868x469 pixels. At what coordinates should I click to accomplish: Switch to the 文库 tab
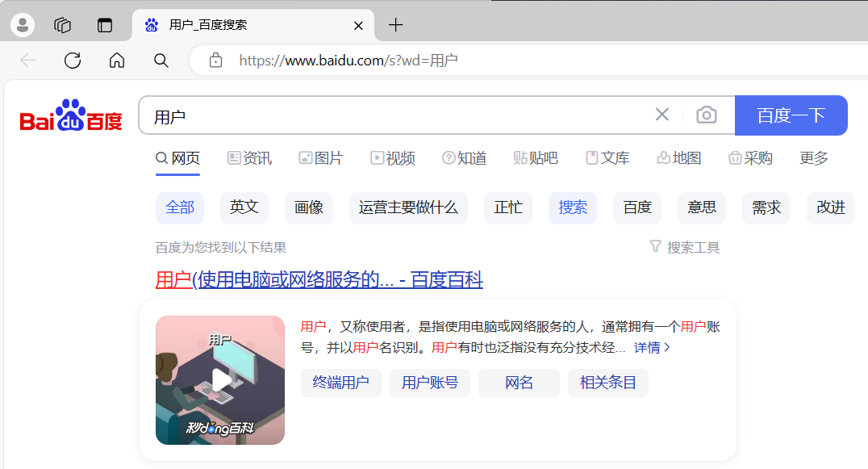pos(607,159)
